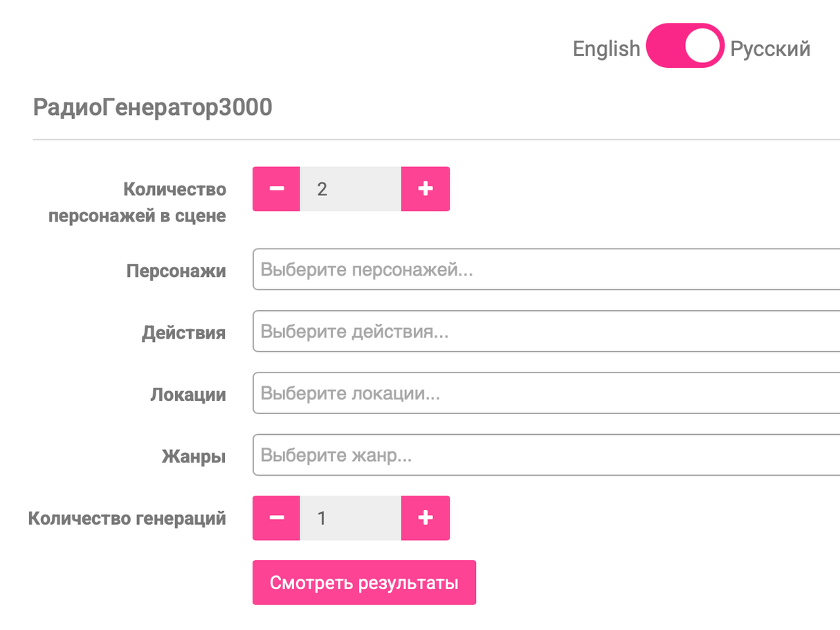This screenshot has width=840, height=630.
Task: Click the minus icon next to Количество генераций
Action: coord(276,517)
